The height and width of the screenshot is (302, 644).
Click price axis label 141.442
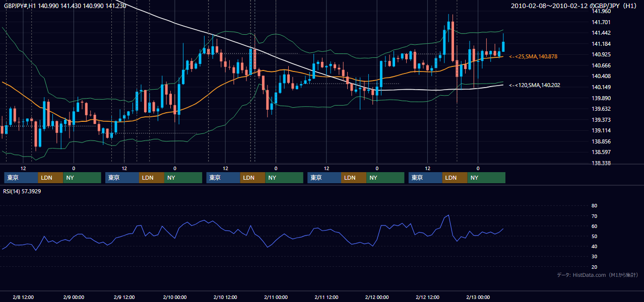pos(602,33)
